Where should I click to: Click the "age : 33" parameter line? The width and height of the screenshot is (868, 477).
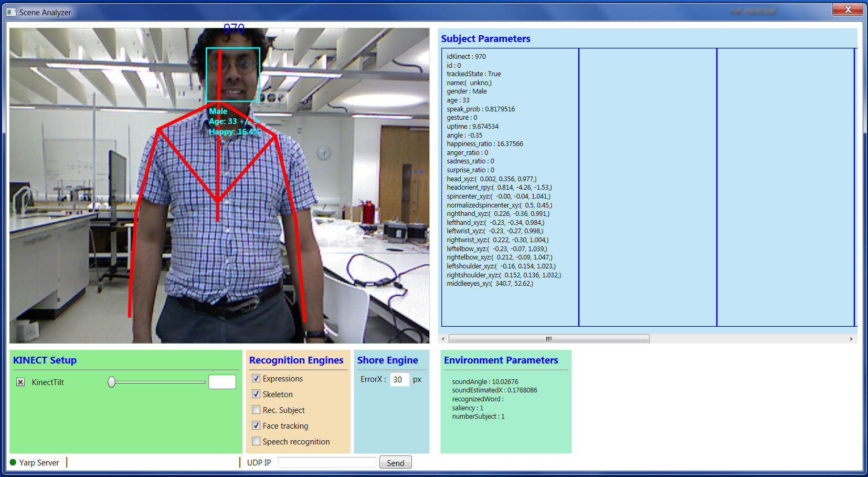pyautogui.click(x=458, y=100)
